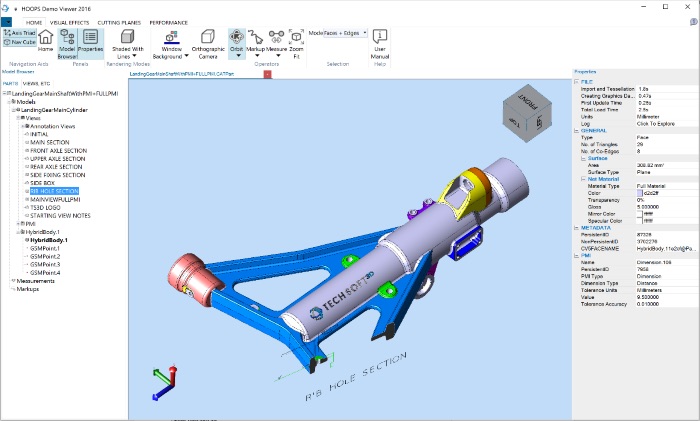
Task: Toggle the Axis Triad navigation aid
Action: (19, 33)
